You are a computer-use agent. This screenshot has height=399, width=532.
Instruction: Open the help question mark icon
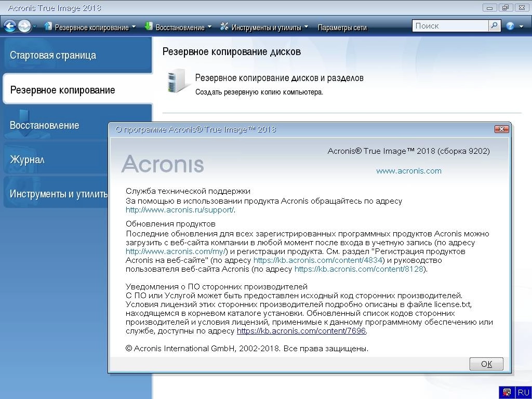coord(510,26)
